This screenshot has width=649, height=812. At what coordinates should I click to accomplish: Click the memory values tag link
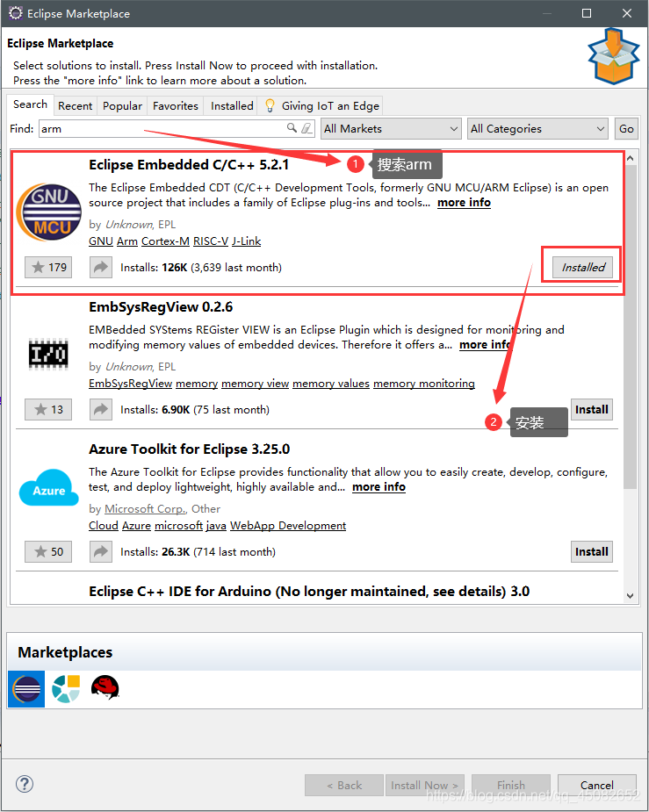(x=331, y=384)
